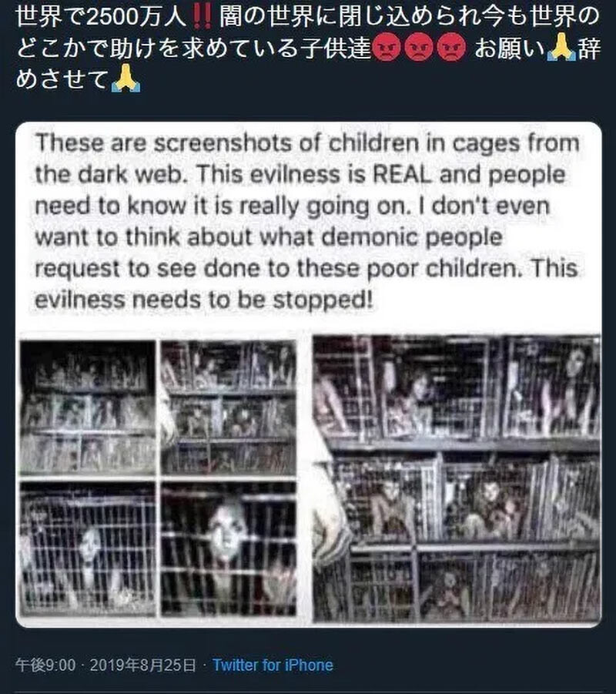Open the large right-hand cage photo
This screenshot has width=616, height=694.
pyautogui.click(x=457, y=479)
